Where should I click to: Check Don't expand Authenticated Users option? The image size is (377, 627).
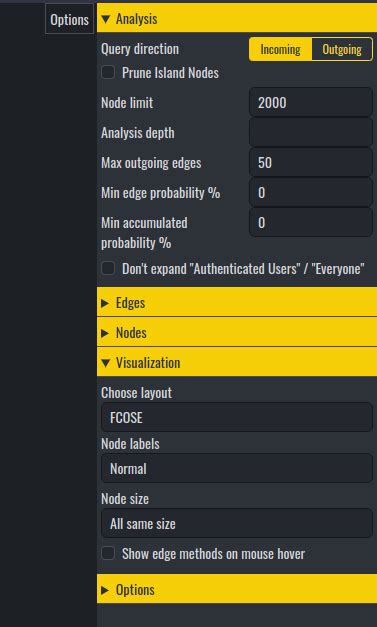coord(108,268)
